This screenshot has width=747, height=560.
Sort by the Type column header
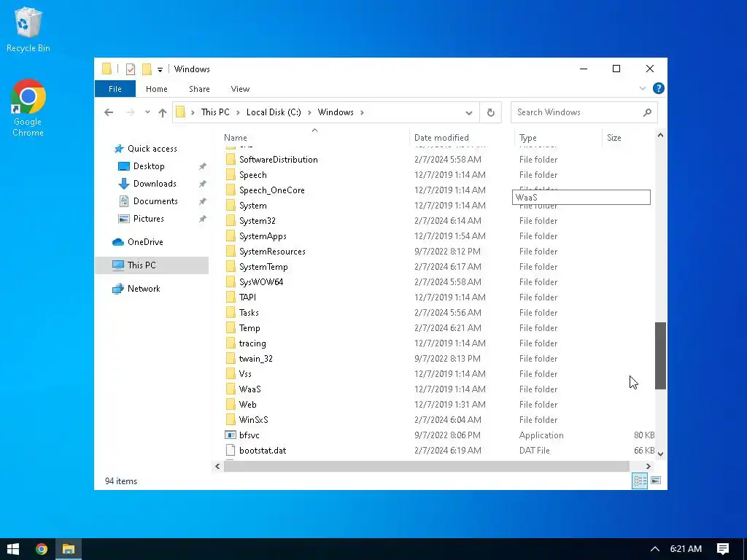tap(528, 138)
